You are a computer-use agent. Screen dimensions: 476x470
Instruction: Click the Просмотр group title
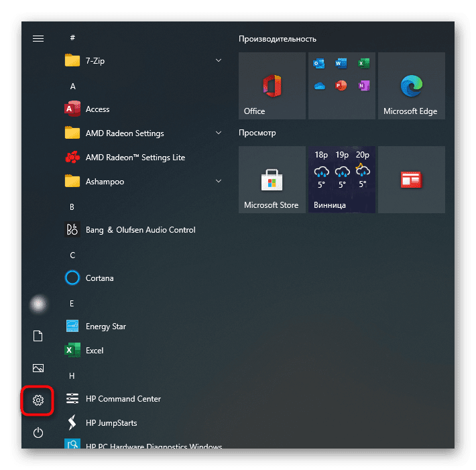pyautogui.click(x=257, y=133)
